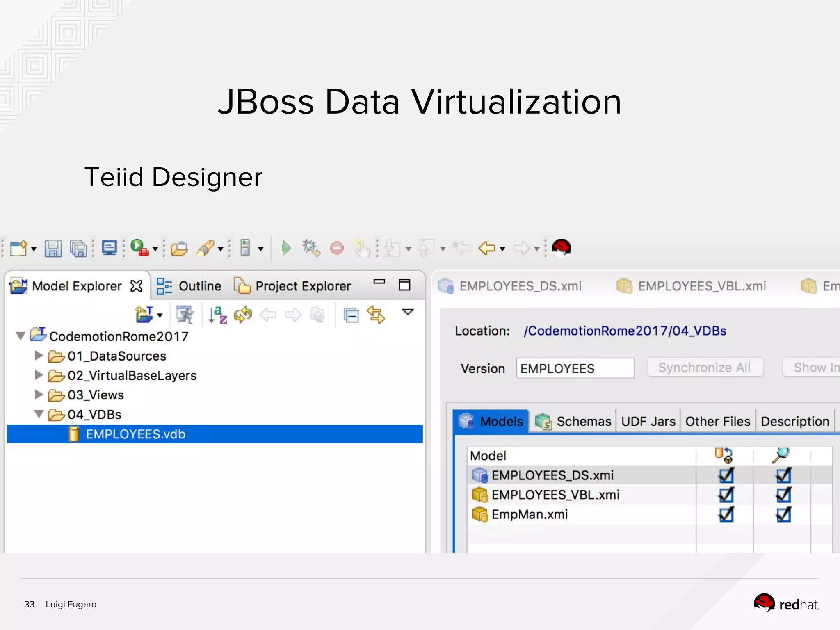Click the refresh sync arrows icon
Image resolution: width=840 pixels, height=630 pixels.
coord(243,315)
